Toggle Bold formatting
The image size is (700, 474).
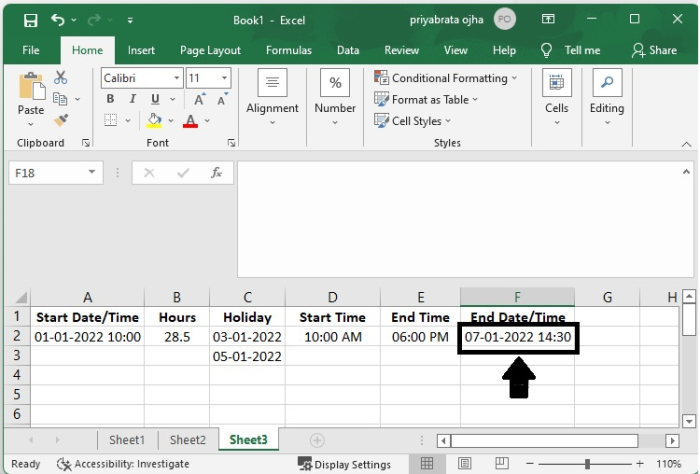110,99
